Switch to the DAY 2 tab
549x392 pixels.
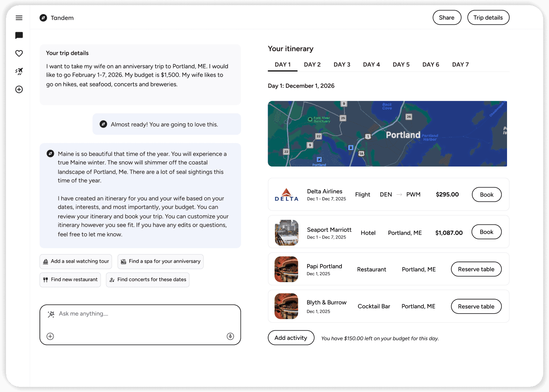(312, 65)
